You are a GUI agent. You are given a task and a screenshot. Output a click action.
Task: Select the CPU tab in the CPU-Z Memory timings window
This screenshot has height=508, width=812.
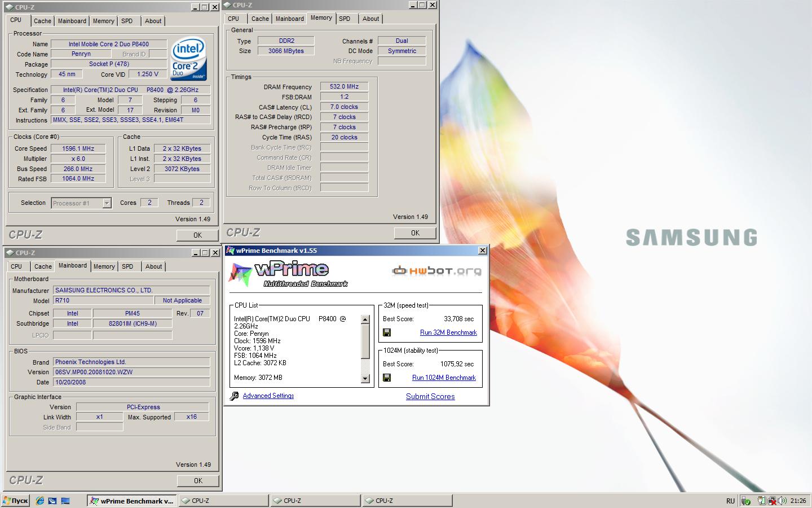233,19
